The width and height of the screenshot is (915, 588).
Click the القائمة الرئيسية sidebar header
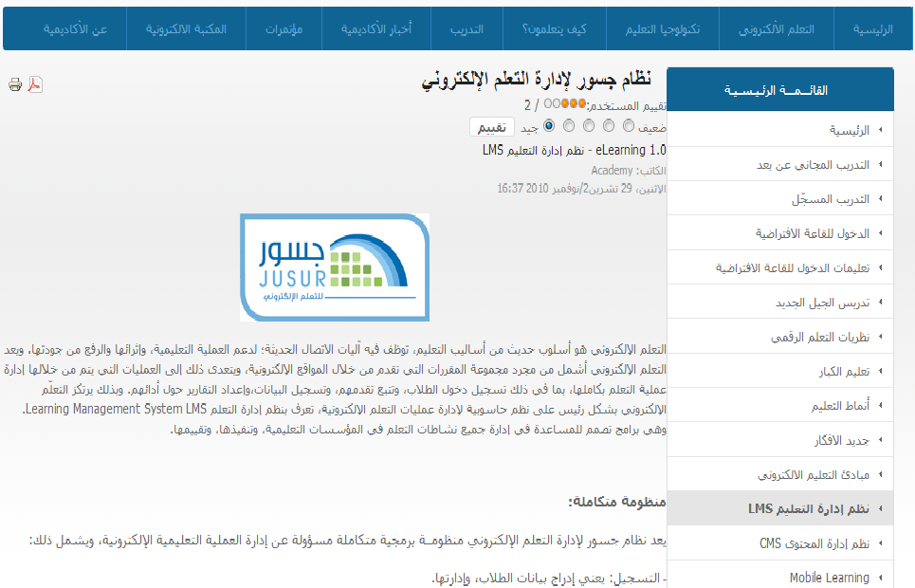(x=780, y=90)
